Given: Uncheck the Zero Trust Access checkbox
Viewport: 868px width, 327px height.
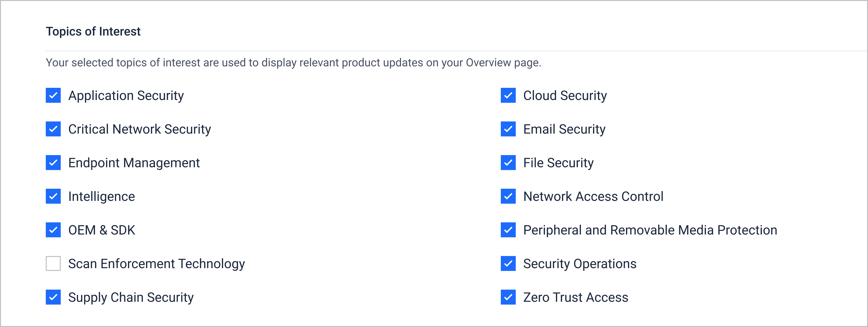Looking at the screenshot, I should [508, 297].
